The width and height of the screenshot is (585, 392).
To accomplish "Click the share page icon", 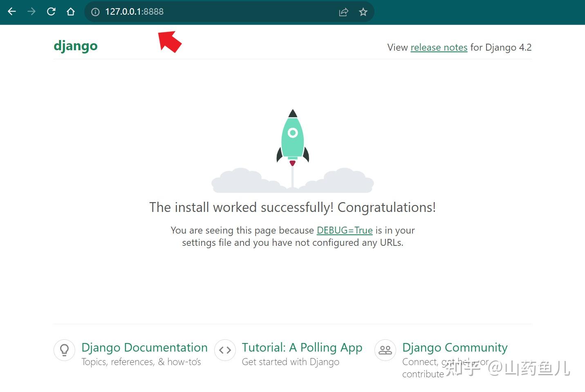I will 343,12.
